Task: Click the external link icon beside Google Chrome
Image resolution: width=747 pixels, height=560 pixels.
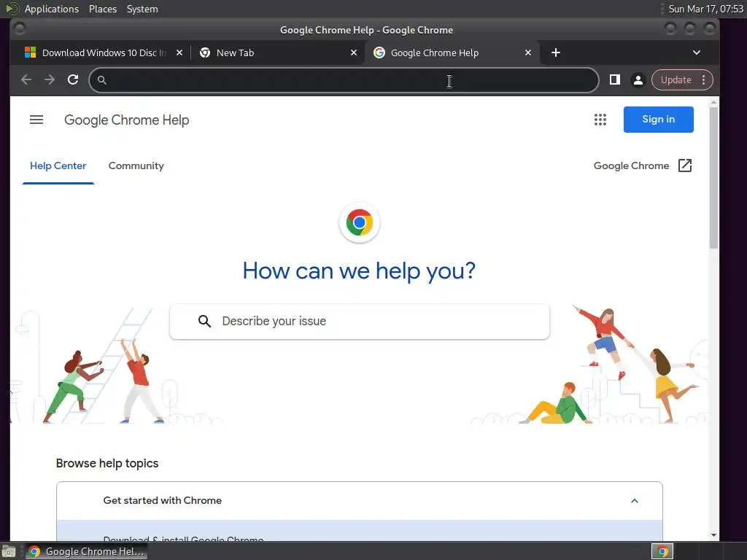Action: (684, 166)
